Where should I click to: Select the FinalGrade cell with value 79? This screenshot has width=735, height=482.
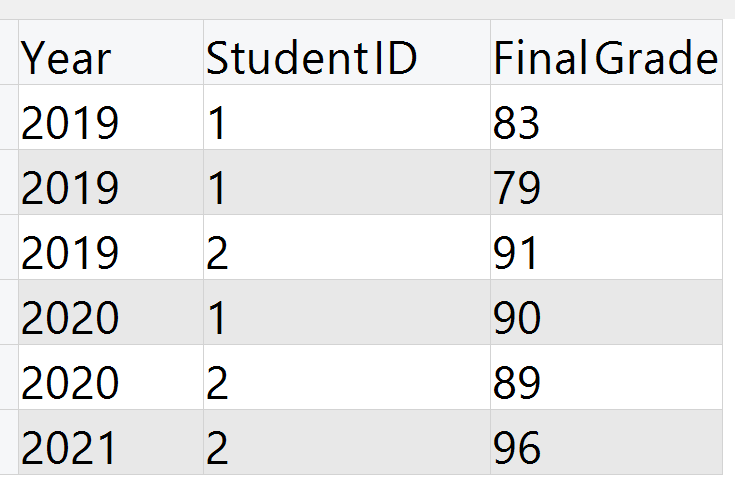coord(607,182)
